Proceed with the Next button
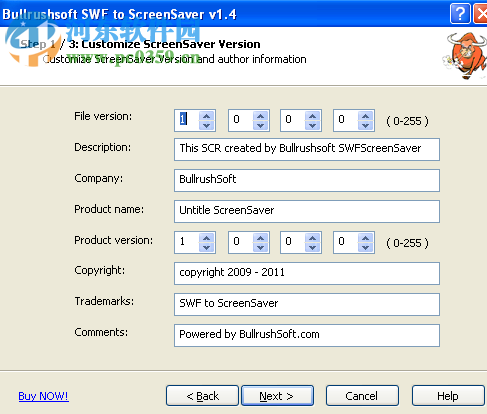487x414 pixels. 277,396
